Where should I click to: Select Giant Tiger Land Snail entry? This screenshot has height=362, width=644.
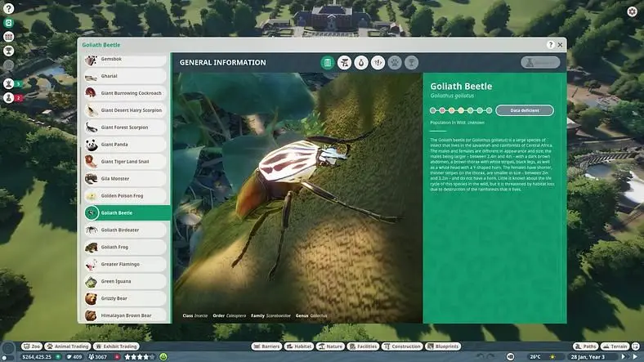[125, 162]
